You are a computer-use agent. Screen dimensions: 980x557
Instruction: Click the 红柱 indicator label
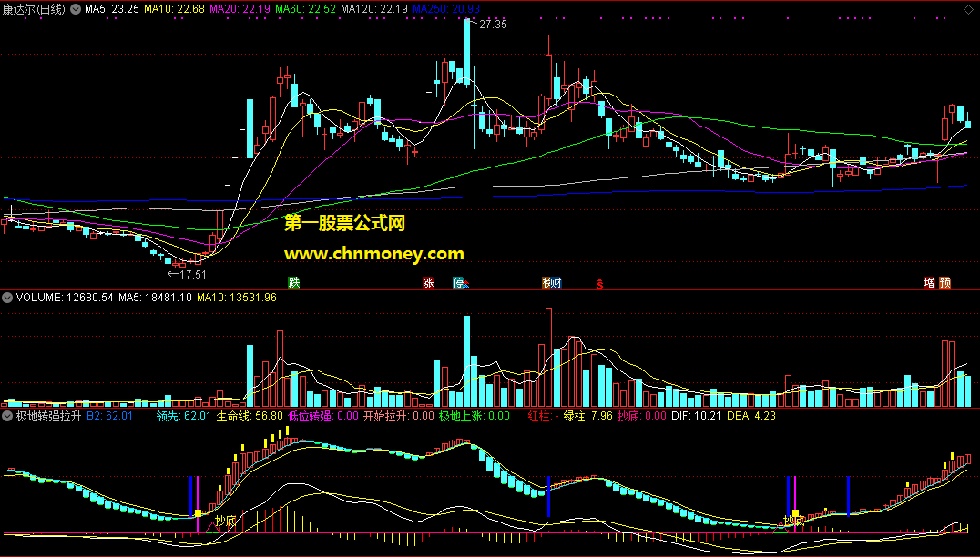coord(543,416)
